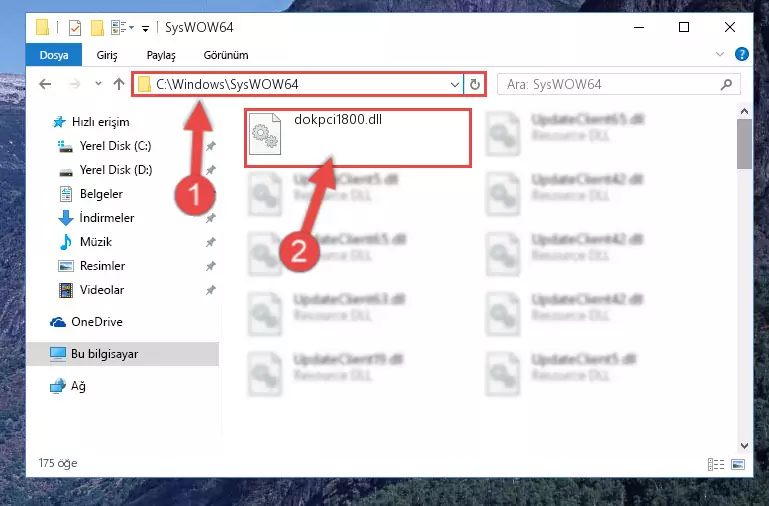Switch to details view in status bar
The height and width of the screenshot is (506, 769).
point(716,464)
